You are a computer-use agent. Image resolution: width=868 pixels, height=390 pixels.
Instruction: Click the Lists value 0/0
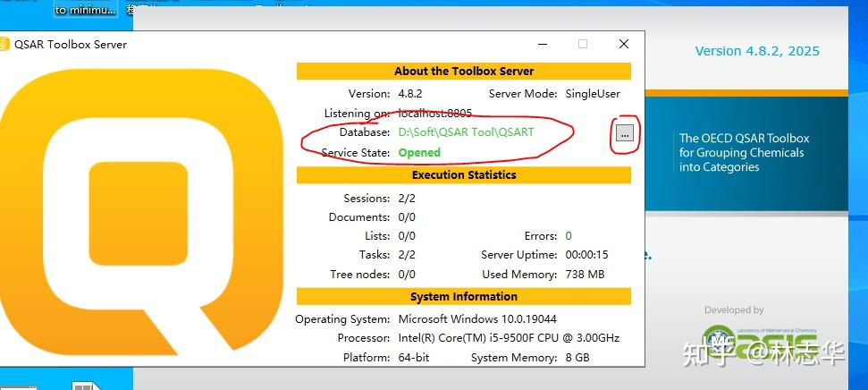coord(407,236)
